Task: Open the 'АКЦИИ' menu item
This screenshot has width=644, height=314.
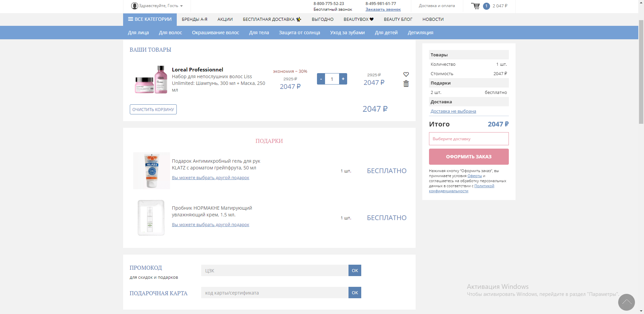Action: pos(225,19)
